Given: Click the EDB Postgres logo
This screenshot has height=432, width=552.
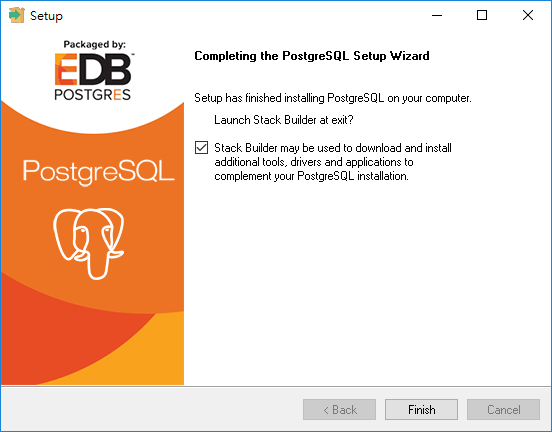Looking at the screenshot, I should point(94,77).
